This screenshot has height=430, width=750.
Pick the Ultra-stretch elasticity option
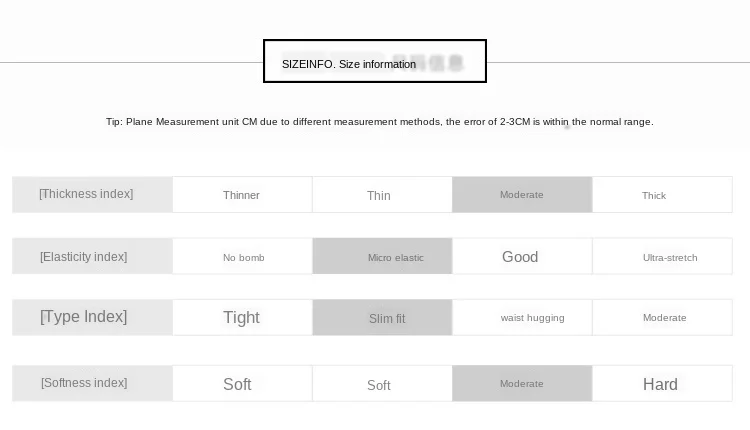tap(662, 256)
